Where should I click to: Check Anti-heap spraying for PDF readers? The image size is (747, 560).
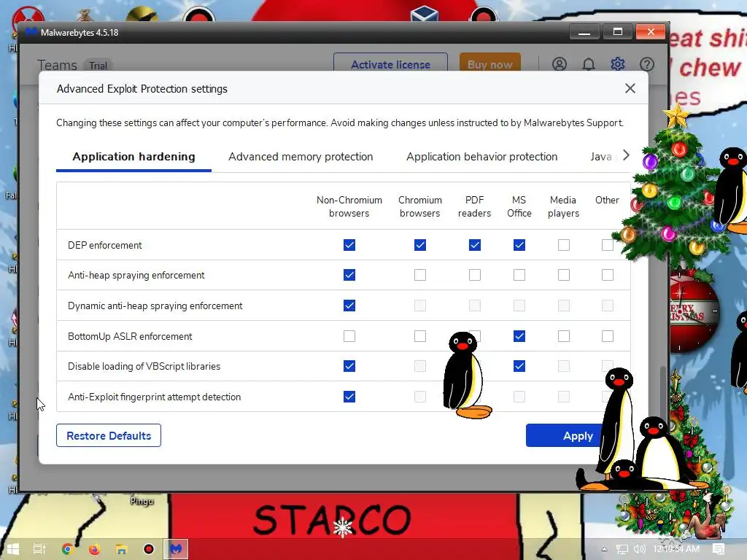(x=474, y=275)
